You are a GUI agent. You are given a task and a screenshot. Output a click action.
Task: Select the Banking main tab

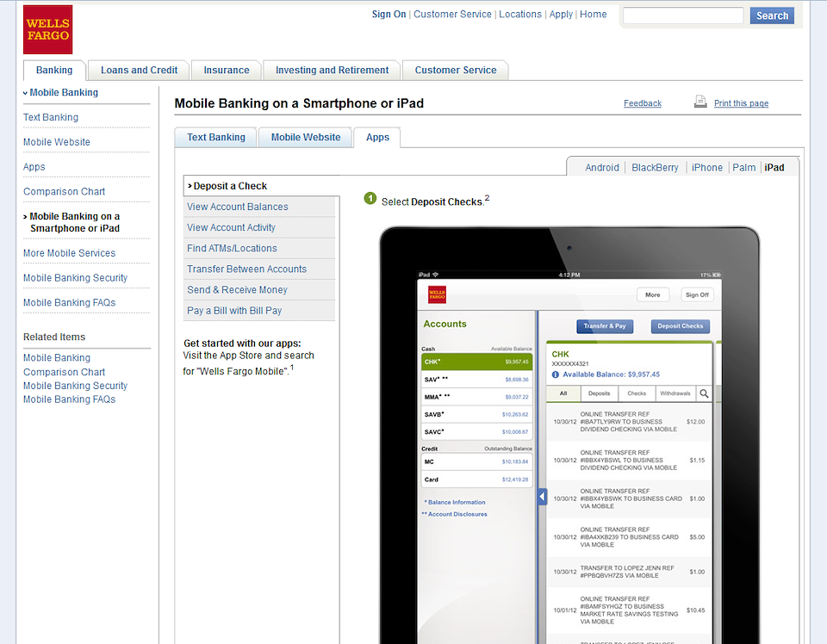click(x=54, y=70)
